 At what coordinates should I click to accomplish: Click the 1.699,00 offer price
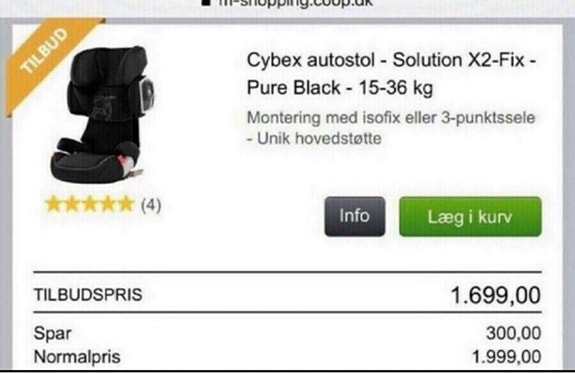pyautogui.click(x=495, y=295)
